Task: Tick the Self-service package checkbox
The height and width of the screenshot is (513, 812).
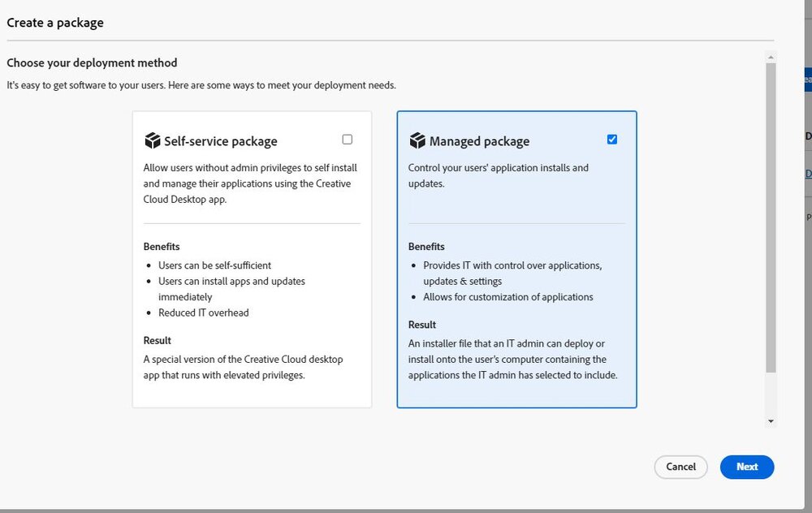Action: (348, 140)
